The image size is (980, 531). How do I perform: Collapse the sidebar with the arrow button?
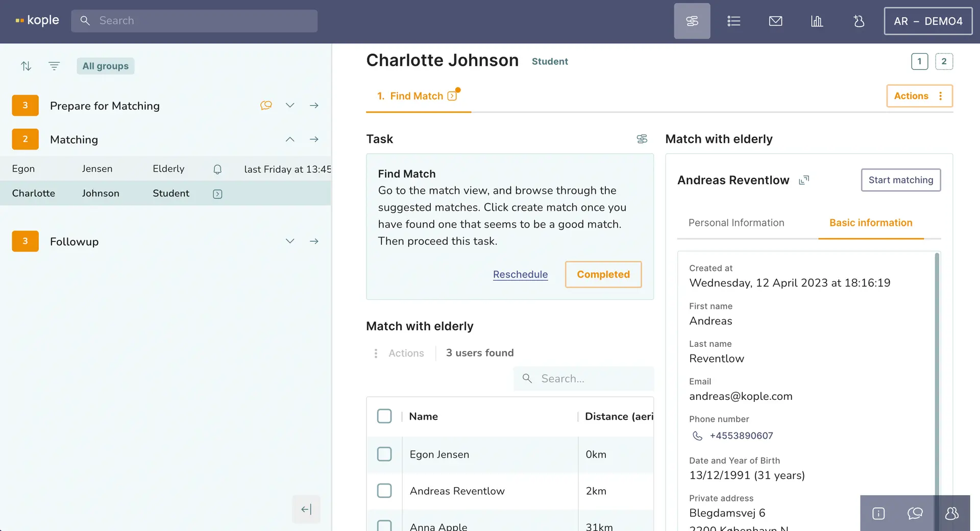[x=306, y=509]
